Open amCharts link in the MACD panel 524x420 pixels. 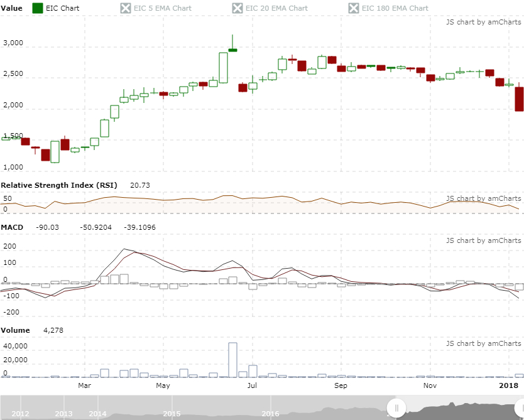484,240
